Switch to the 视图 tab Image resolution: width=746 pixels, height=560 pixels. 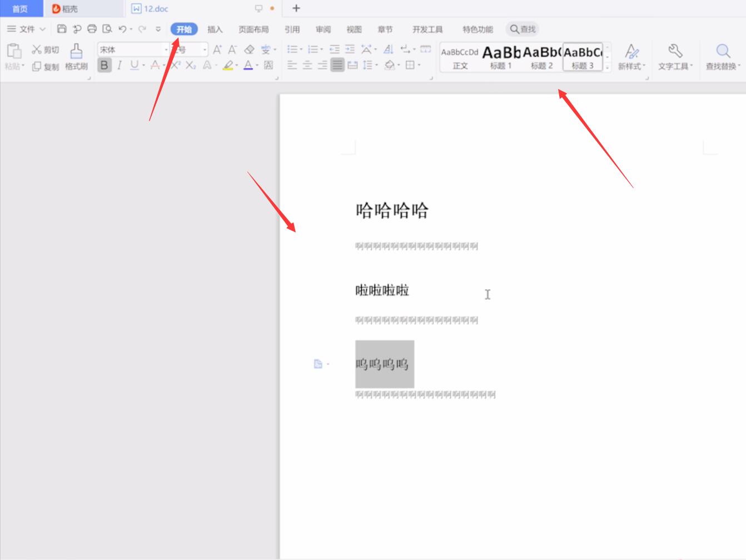click(354, 29)
